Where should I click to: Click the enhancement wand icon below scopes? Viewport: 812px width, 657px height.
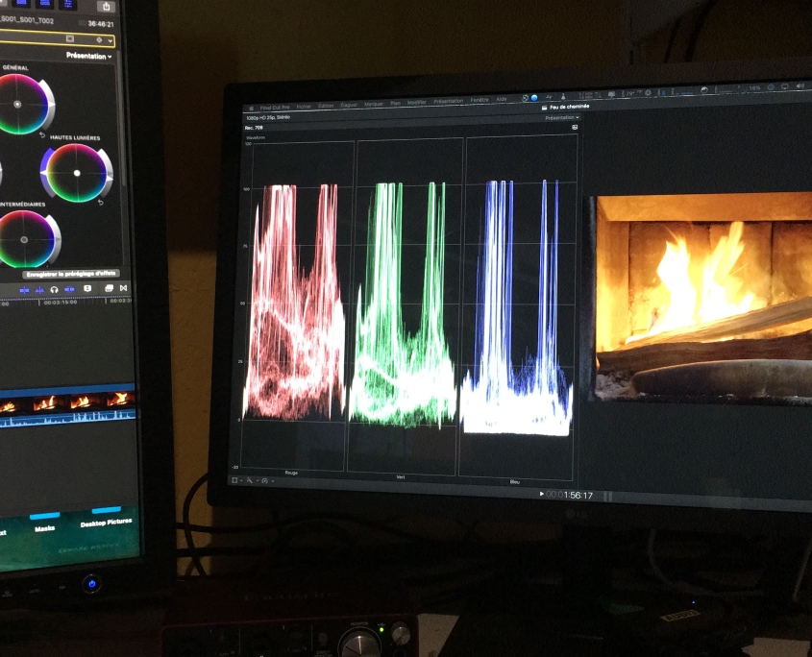tap(250, 480)
